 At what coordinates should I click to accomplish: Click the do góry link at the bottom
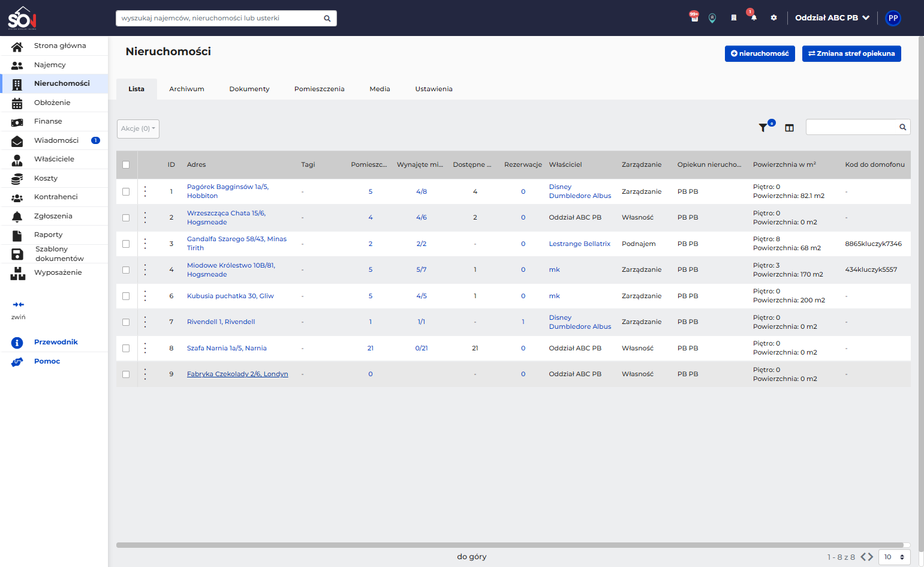click(x=472, y=557)
